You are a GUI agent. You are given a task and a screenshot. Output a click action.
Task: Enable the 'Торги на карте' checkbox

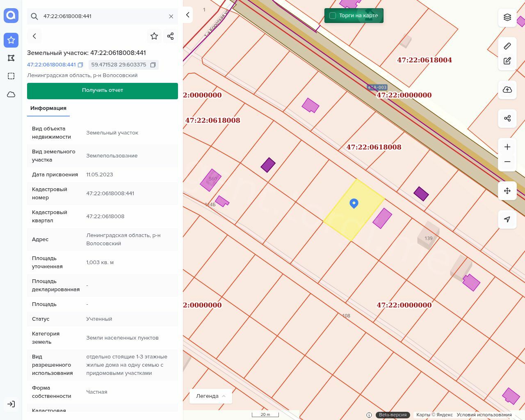333,16
